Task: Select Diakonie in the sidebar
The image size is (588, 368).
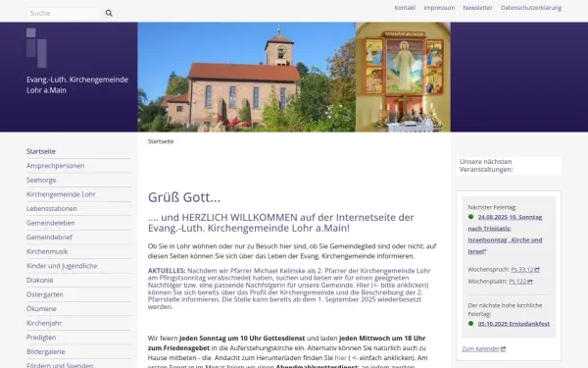Action: [x=40, y=280]
